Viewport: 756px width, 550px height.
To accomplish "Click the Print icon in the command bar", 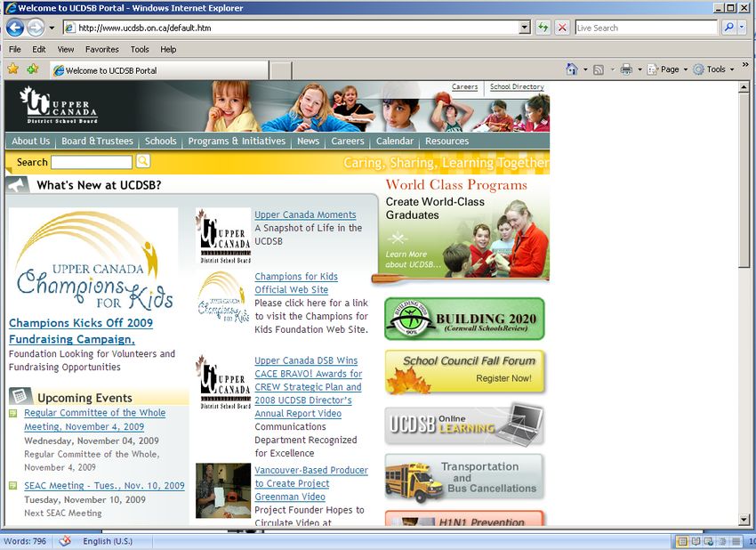I will coord(626,70).
